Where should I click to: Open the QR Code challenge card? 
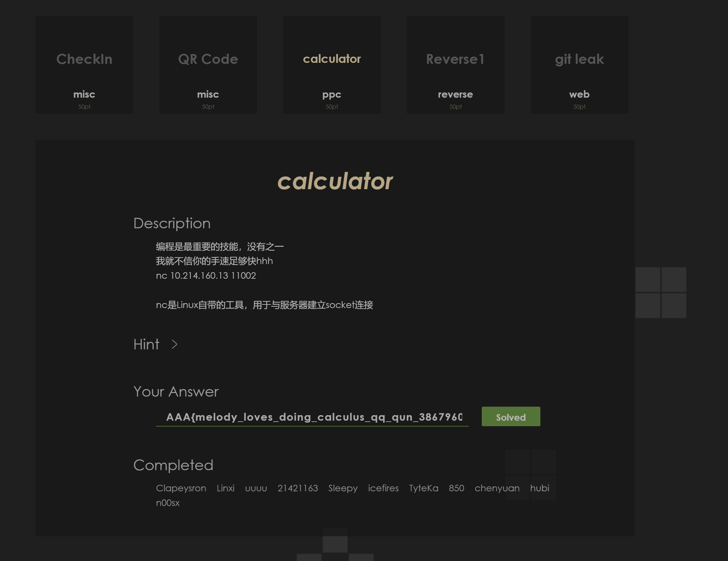pyautogui.click(x=208, y=64)
